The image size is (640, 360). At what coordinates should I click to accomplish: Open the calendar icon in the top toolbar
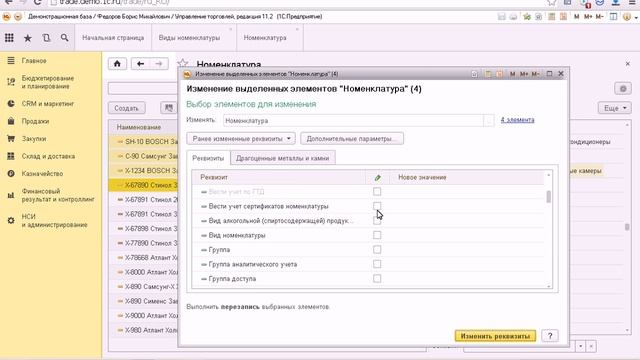click(563, 17)
